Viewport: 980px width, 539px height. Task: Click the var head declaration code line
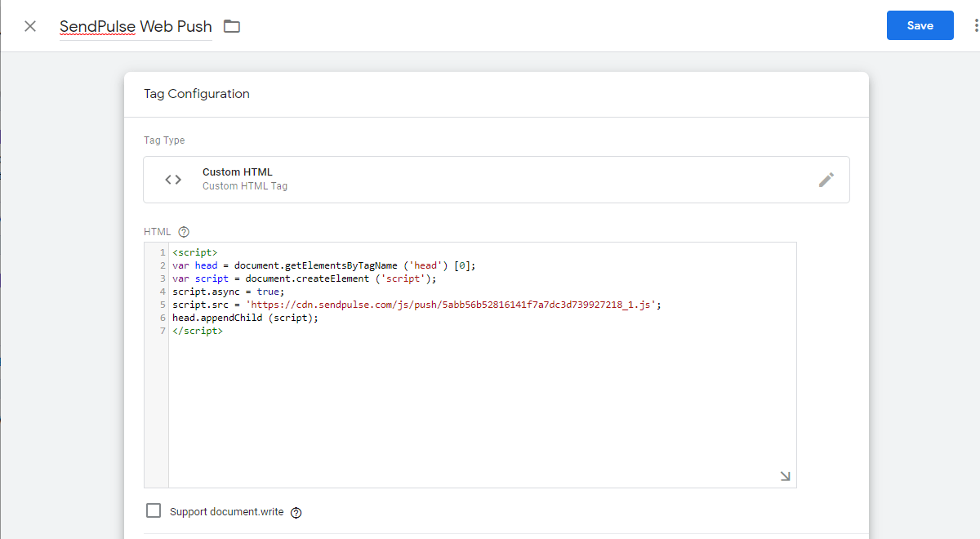(323, 265)
